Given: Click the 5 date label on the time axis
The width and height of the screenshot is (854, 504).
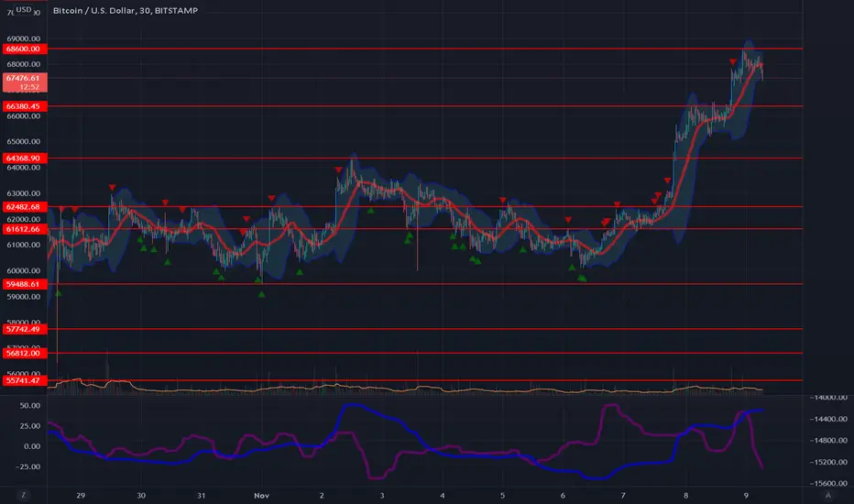Looking at the screenshot, I should 502,495.
